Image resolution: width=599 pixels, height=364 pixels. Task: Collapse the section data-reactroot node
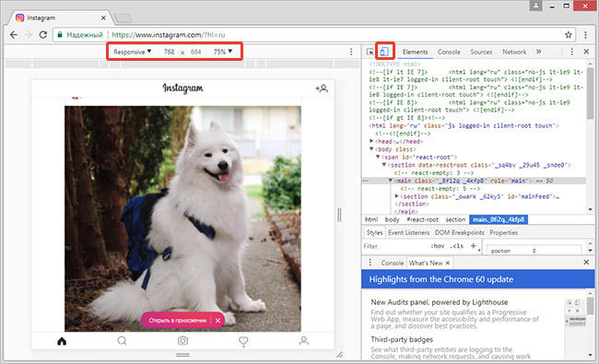[x=384, y=165]
